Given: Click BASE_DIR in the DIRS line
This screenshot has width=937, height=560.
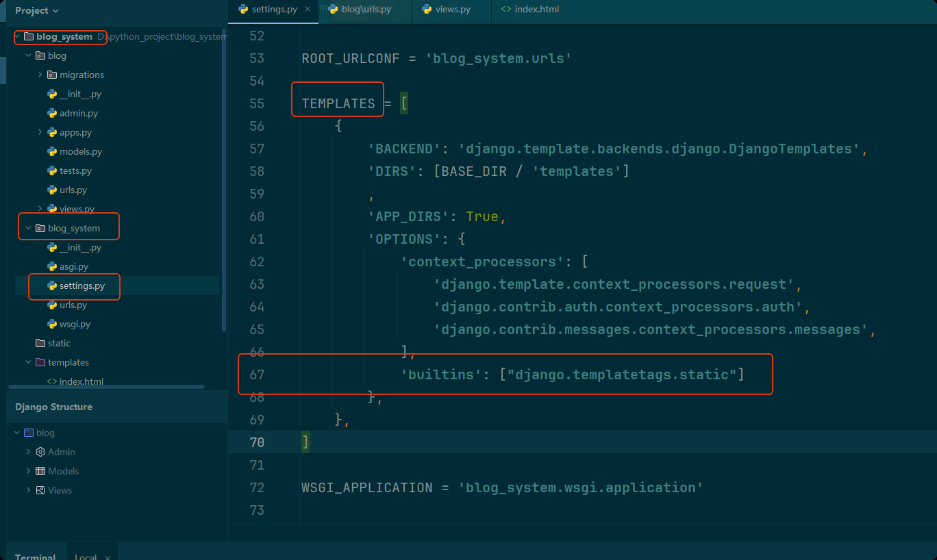Looking at the screenshot, I should (474, 171).
